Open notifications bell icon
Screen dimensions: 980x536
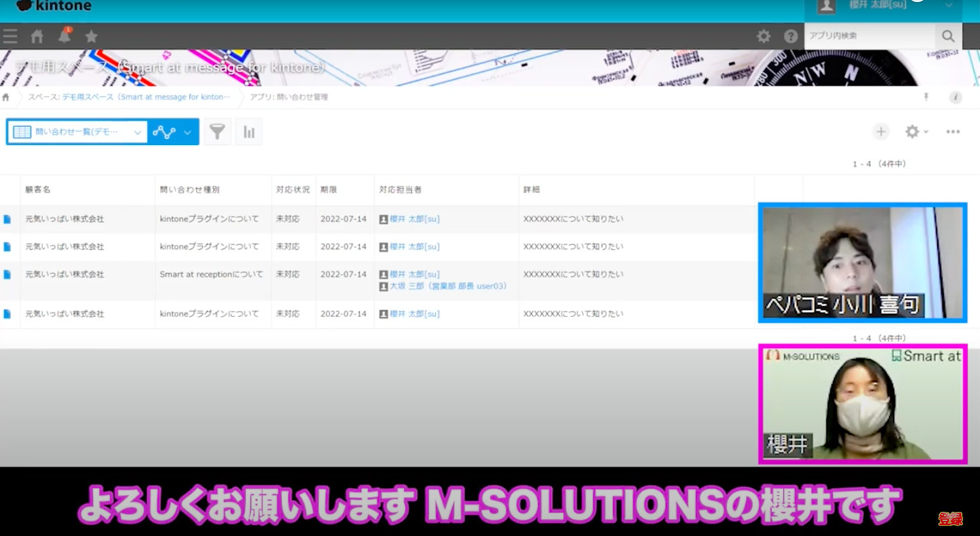(65, 36)
